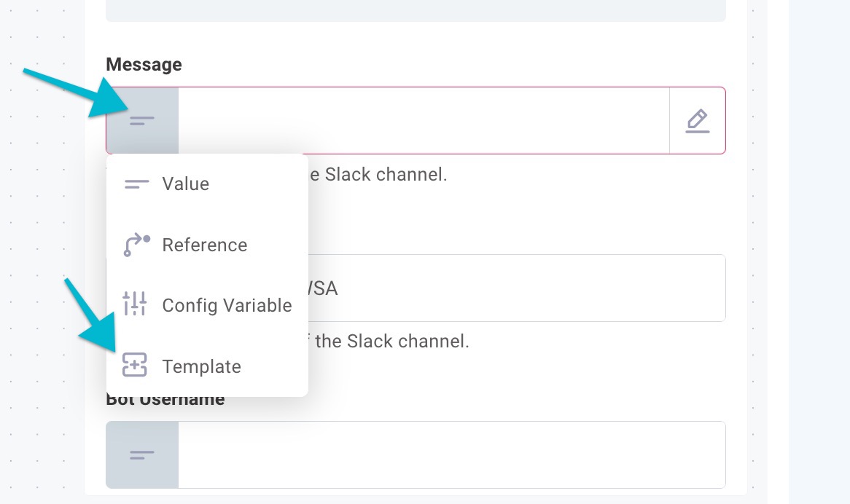This screenshot has height=504, width=850.
Task: Click the pencil edit icon for Message
Action: [697, 121]
